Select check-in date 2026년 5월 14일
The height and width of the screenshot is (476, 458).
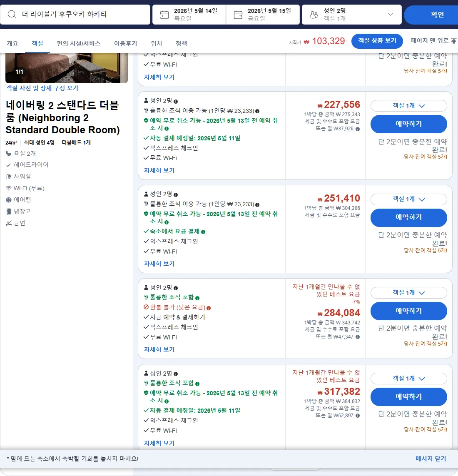(x=189, y=15)
